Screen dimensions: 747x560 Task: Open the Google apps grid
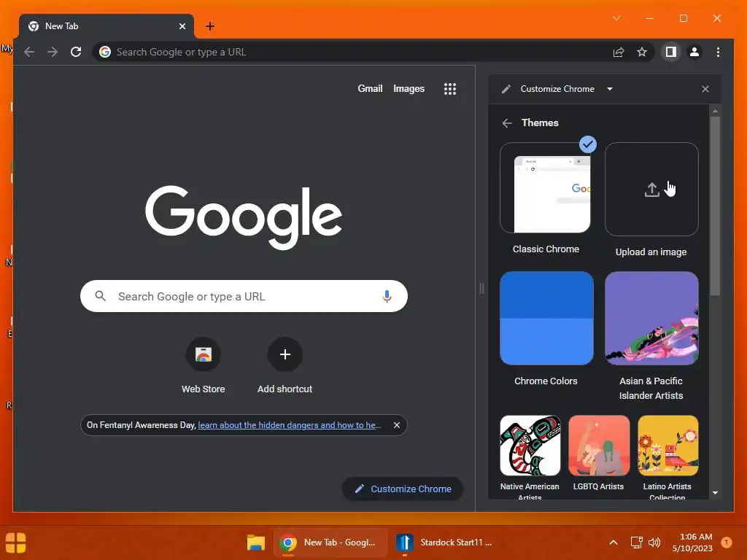[449, 88]
